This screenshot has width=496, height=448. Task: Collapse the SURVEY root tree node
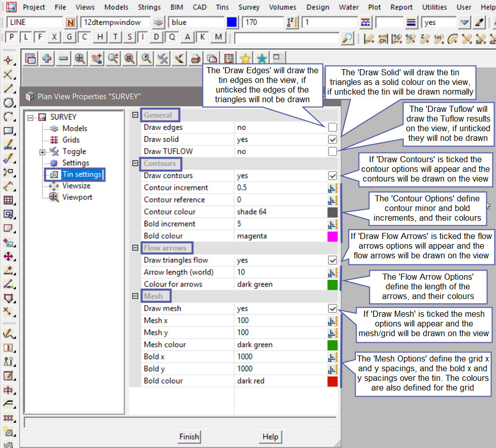point(31,117)
